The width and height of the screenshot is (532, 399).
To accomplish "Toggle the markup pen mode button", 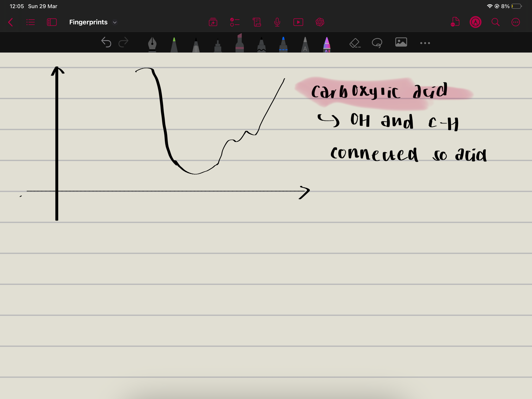I will [x=475, y=22].
